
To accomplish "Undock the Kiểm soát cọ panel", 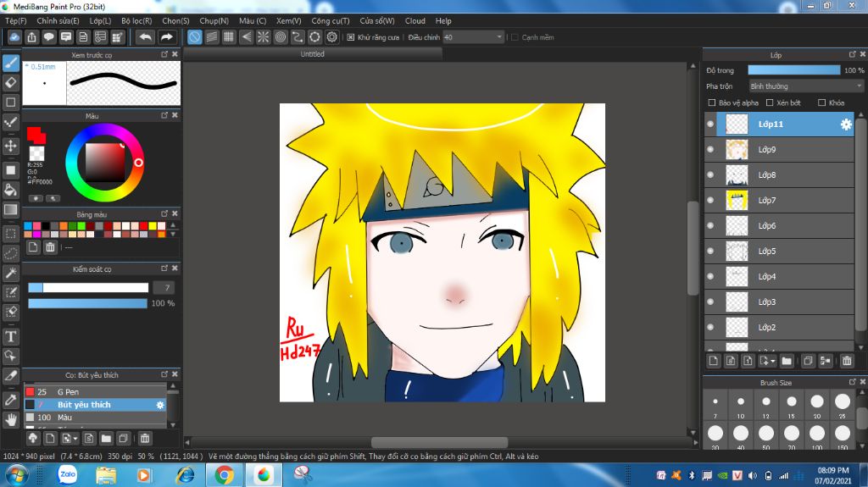I will (x=164, y=268).
